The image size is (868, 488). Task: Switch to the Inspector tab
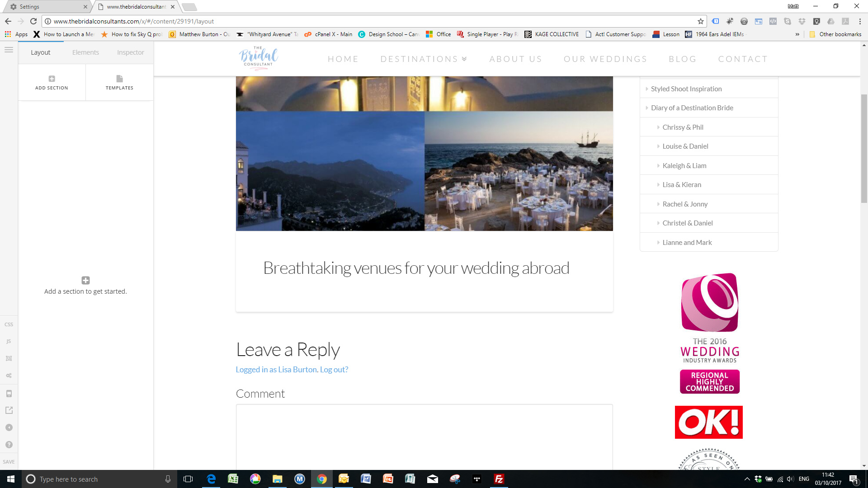click(131, 52)
